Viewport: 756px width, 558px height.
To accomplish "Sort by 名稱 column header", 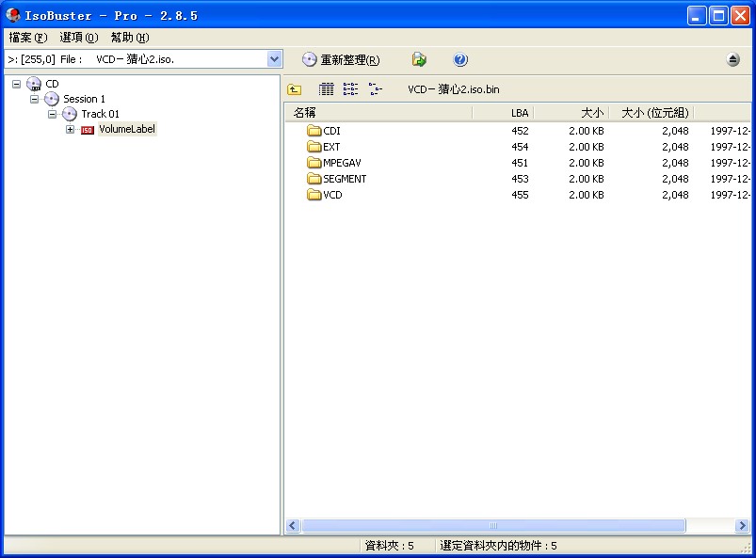I will point(378,113).
